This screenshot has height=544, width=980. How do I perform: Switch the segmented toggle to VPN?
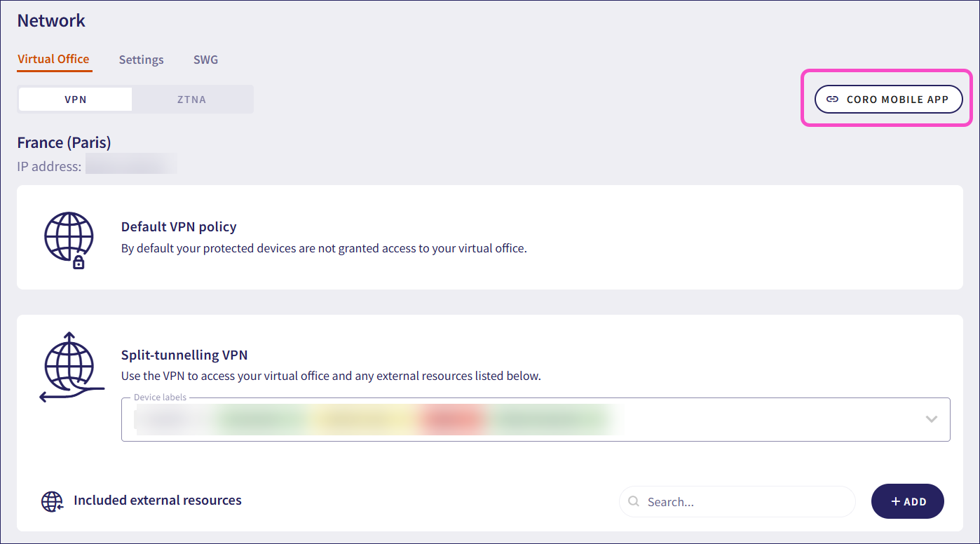click(x=76, y=100)
